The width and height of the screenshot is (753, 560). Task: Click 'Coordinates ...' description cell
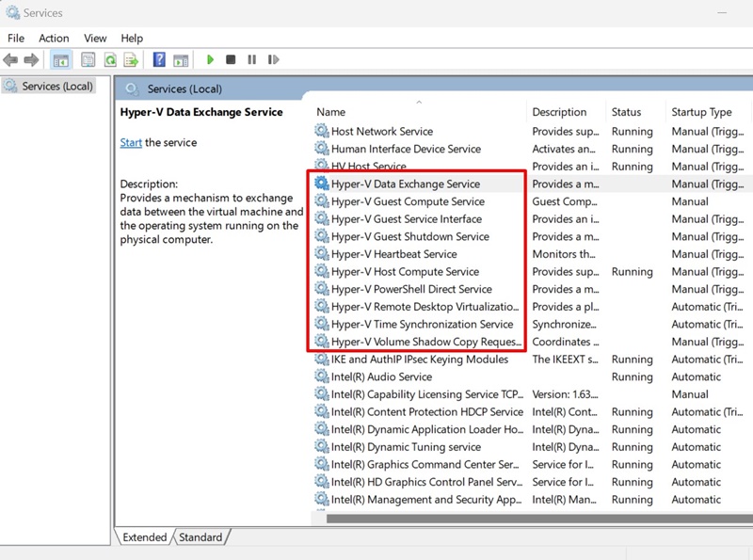[566, 342]
